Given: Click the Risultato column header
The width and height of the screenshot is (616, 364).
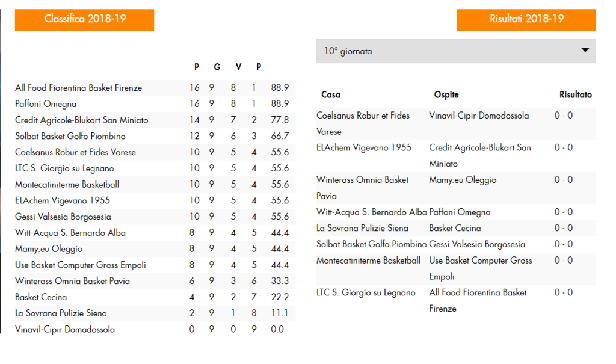Looking at the screenshot, I should (576, 94).
